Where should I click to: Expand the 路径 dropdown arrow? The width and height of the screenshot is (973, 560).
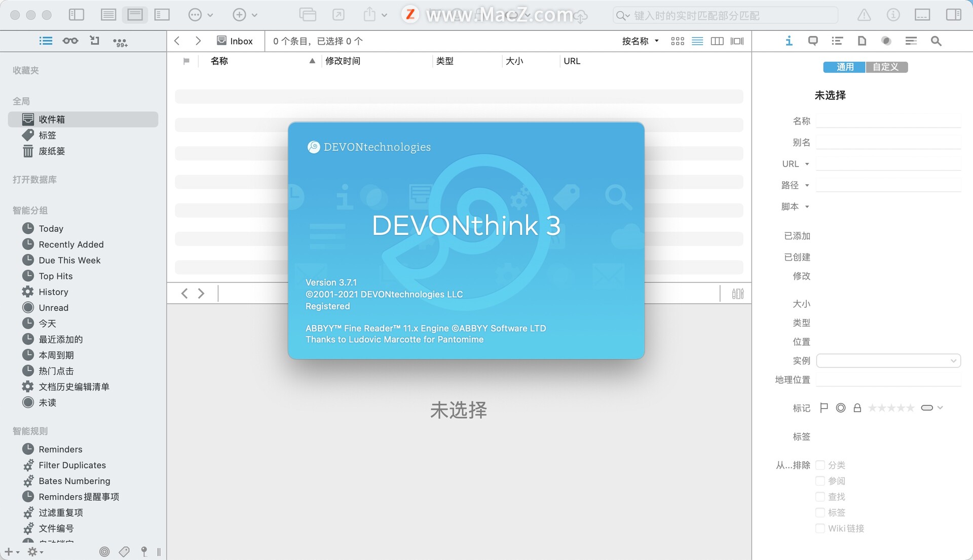[807, 185]
